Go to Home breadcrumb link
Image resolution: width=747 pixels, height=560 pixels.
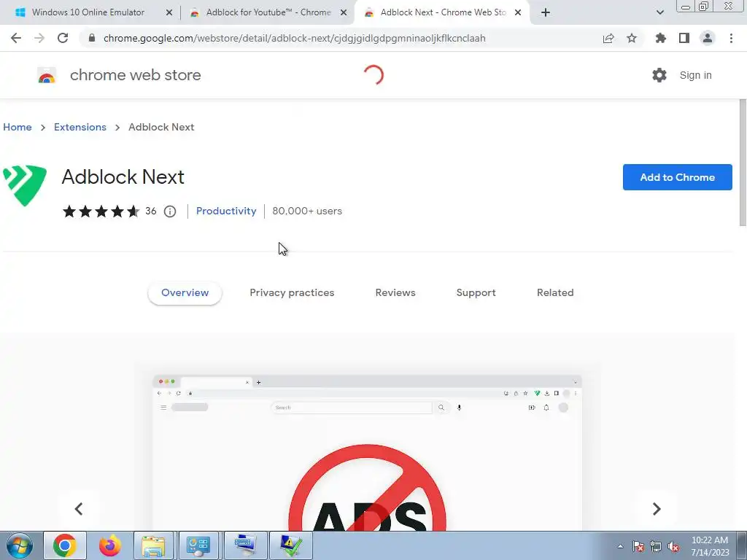[x=18, y=127]
